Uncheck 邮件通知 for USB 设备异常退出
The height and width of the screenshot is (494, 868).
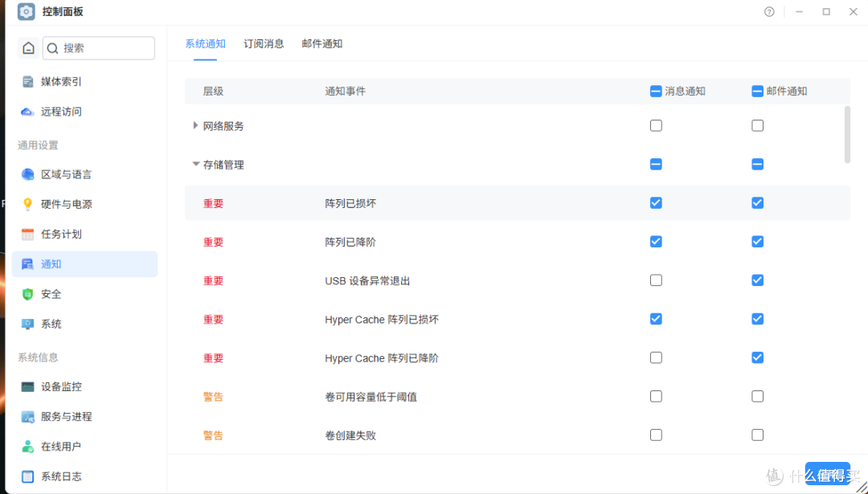point(757,280)
